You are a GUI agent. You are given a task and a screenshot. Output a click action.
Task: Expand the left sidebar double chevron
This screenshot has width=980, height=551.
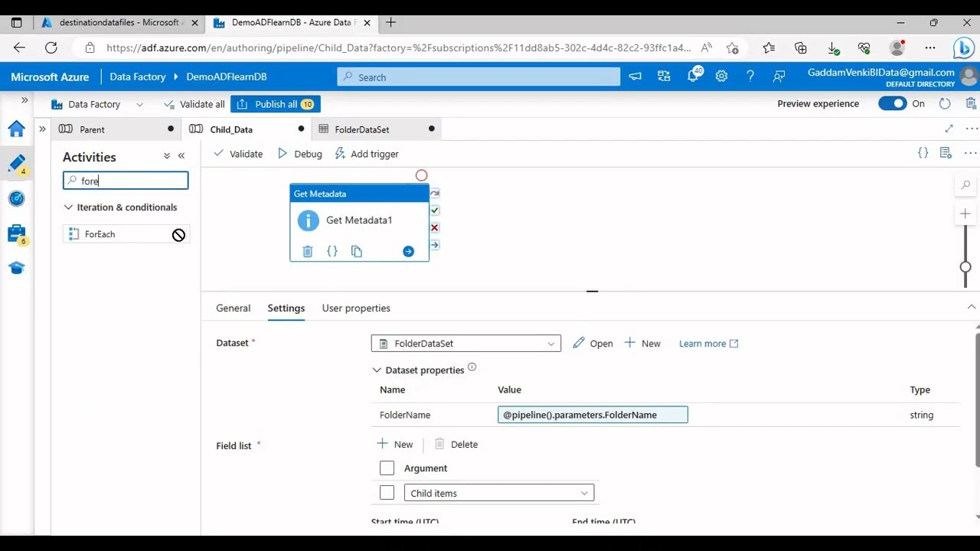point(24,100)
